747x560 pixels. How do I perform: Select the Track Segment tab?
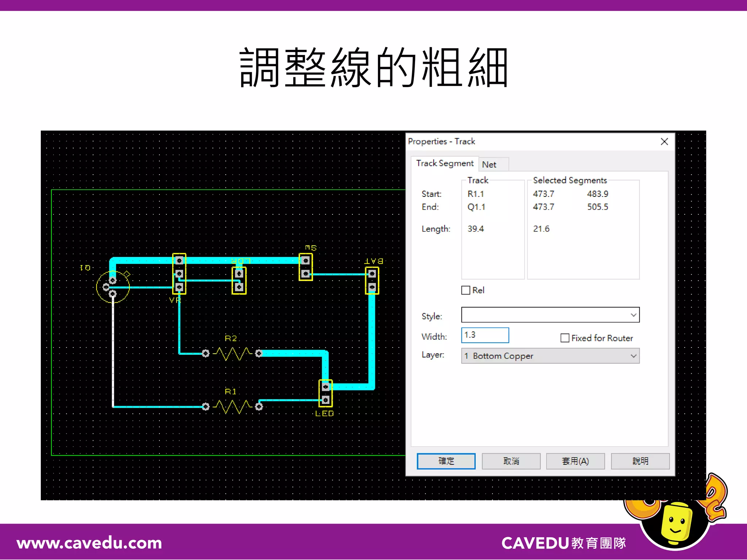[445, 163]
